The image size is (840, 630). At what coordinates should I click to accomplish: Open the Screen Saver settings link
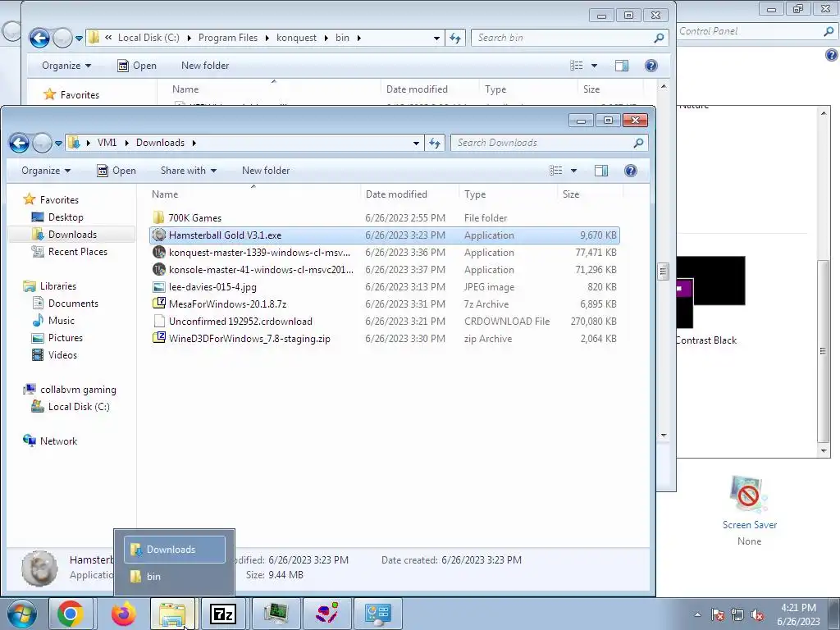(749, 524)
